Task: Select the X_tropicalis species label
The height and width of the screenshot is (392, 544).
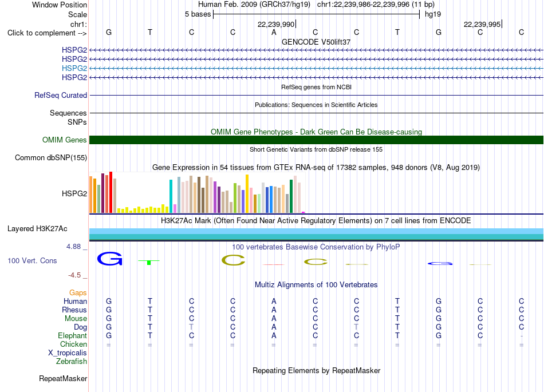Action: 68,353
